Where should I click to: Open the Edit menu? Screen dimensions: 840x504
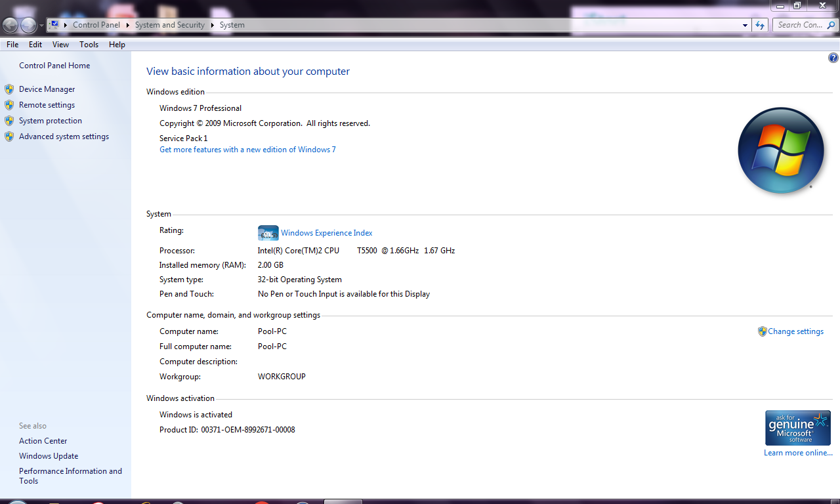35,45
